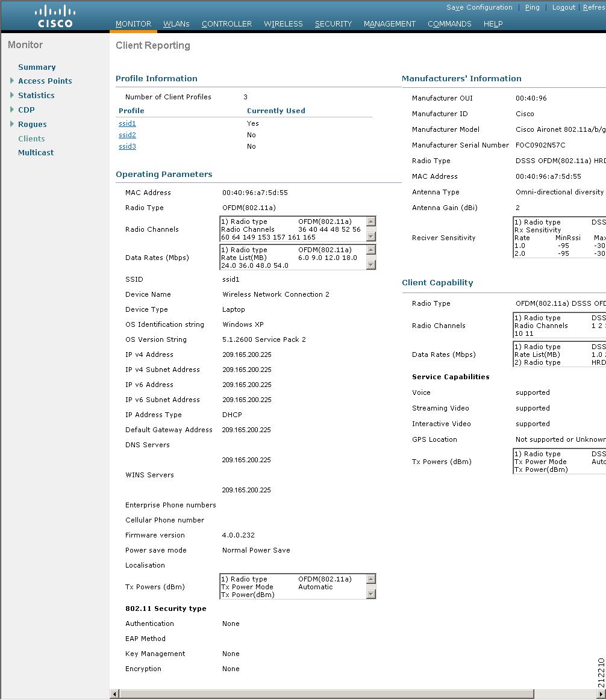Screen dimensions: 606x700
Task: Click Normal Power Save value
Action: [x=256, y=550]
